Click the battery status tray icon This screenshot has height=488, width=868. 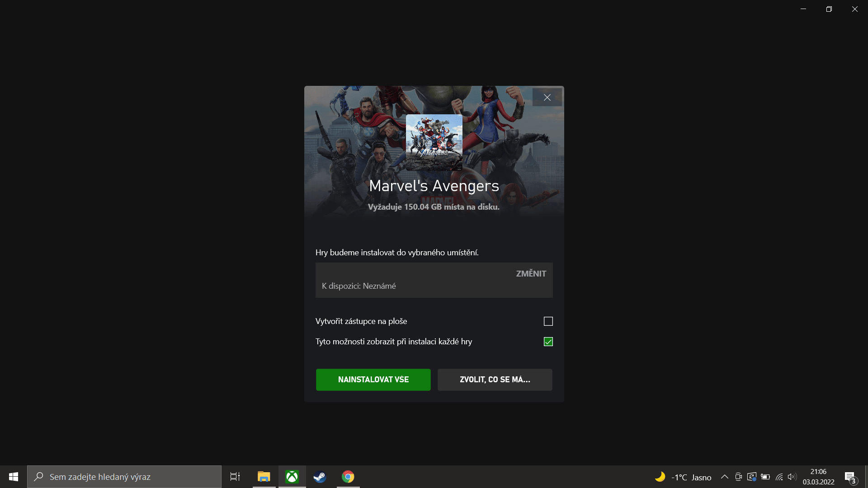tap(765, 477)
